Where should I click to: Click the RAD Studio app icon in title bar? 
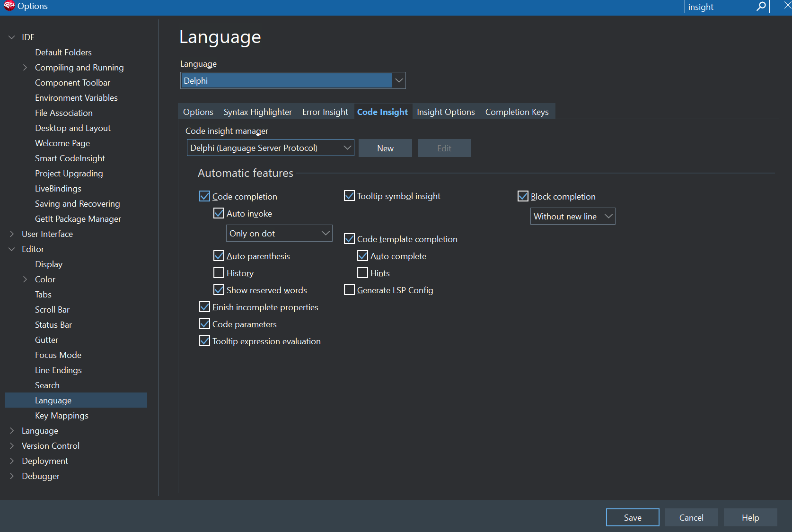[9, 6]
